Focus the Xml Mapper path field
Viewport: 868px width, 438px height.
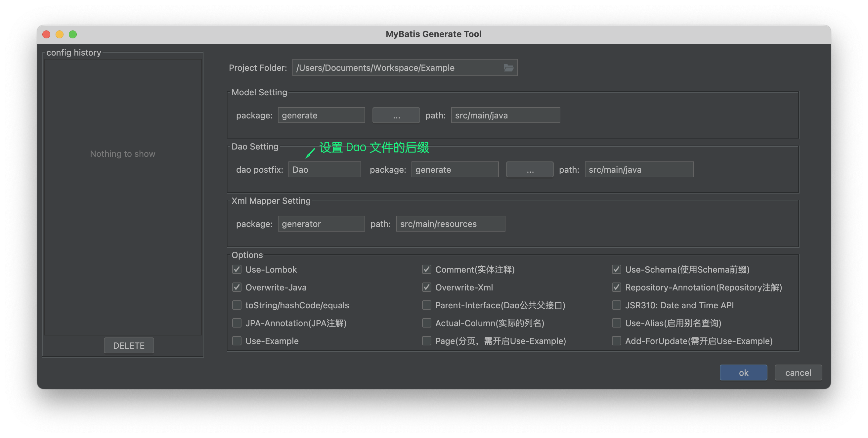[450, 224]
